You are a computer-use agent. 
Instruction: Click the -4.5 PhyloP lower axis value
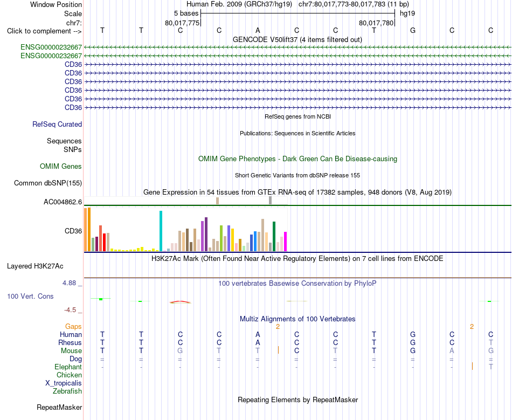pyautogui.click(x=70, y=309)
